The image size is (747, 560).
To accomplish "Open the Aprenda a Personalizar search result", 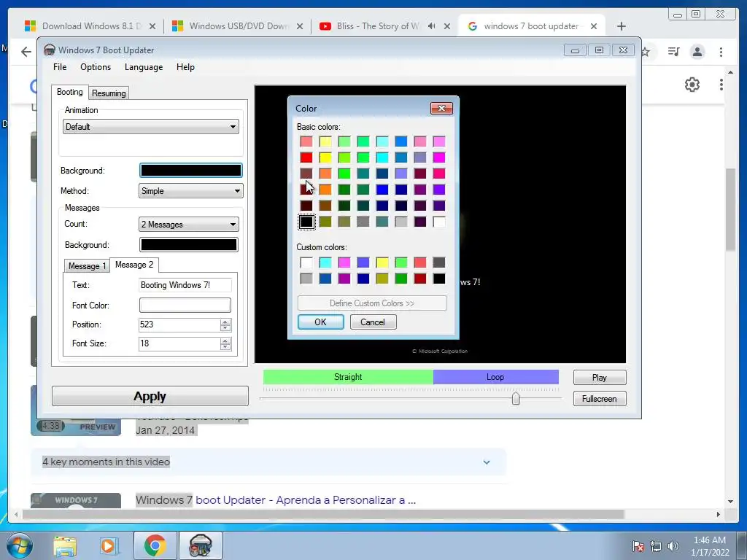I will tap(276, 500).
